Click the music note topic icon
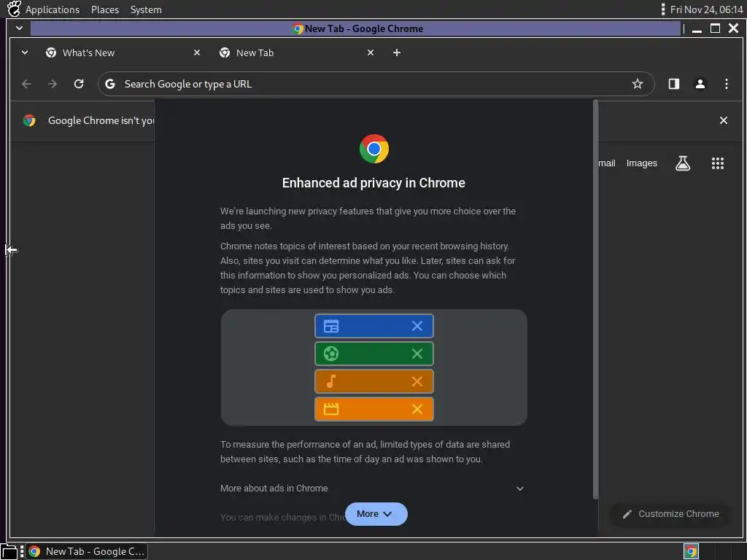Screen dimensions: 747x560 (x=331, y=381)
